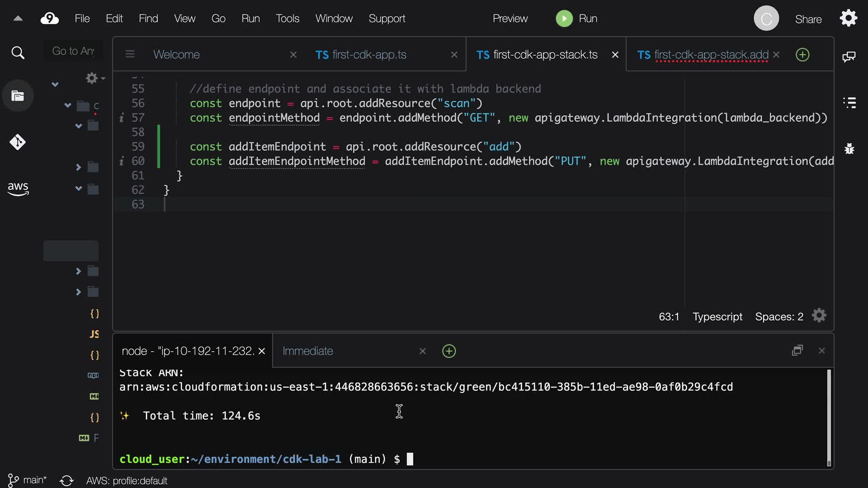Image resolution: width=868 pixels, height=488 pixels.
Task: Click the git sync status icon
Action: click(x=66, y=480)
